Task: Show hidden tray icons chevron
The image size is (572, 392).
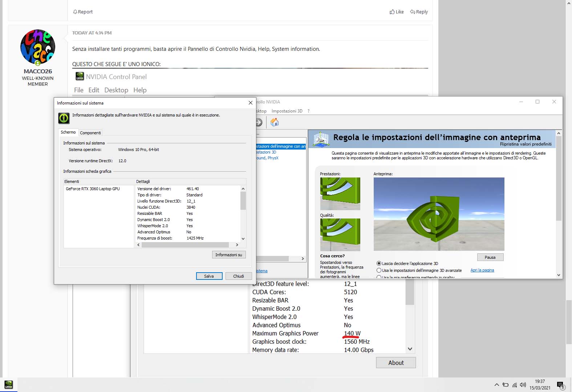Action: tap(496, 385)
